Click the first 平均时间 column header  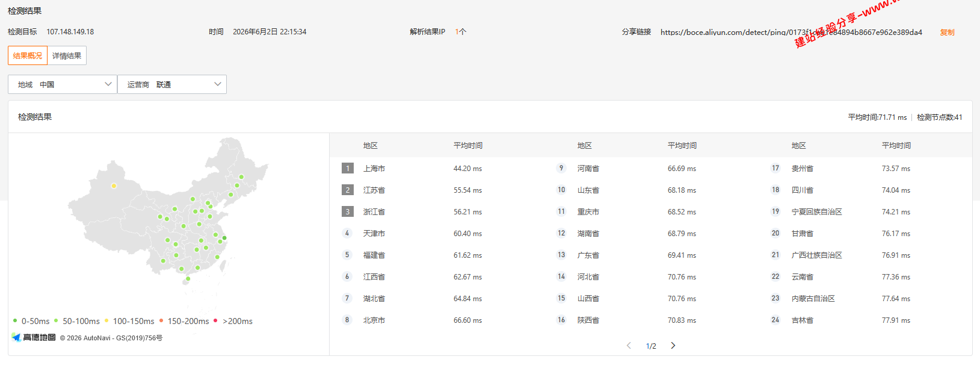click(x=468, y=146)
